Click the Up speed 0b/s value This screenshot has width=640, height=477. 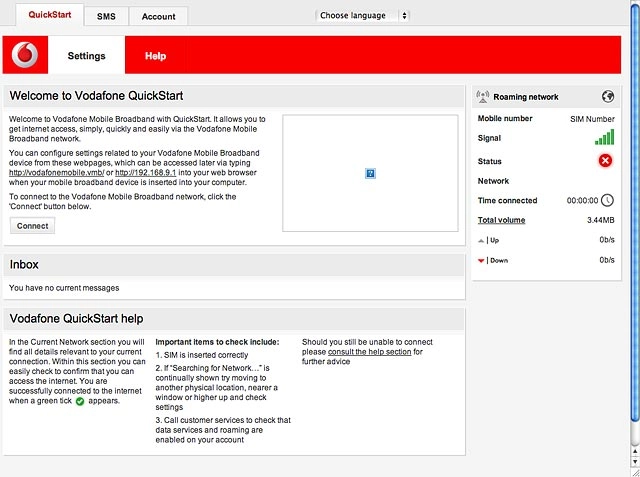[607, 240]
